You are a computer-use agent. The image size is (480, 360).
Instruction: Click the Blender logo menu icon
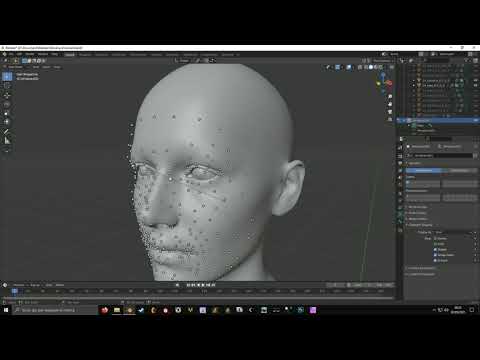tap(4, 54)
